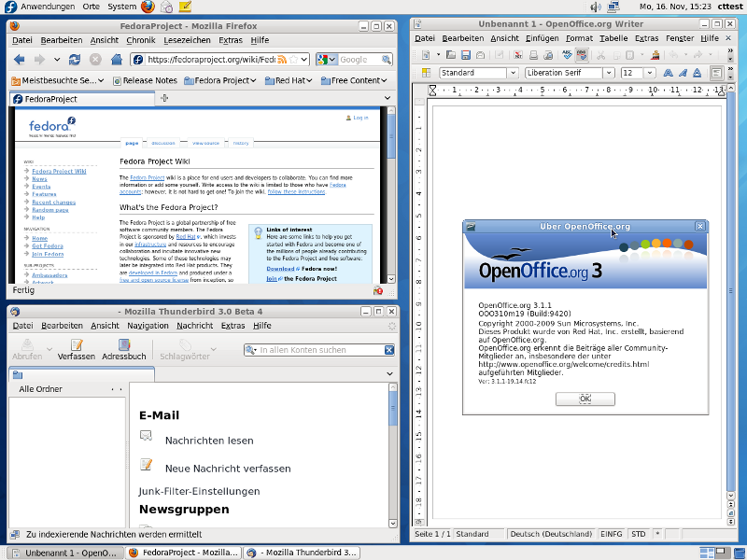Open the Chronik menu in Firefox
The width and height of the screenshot is (747, 560).
coord(141,40)
